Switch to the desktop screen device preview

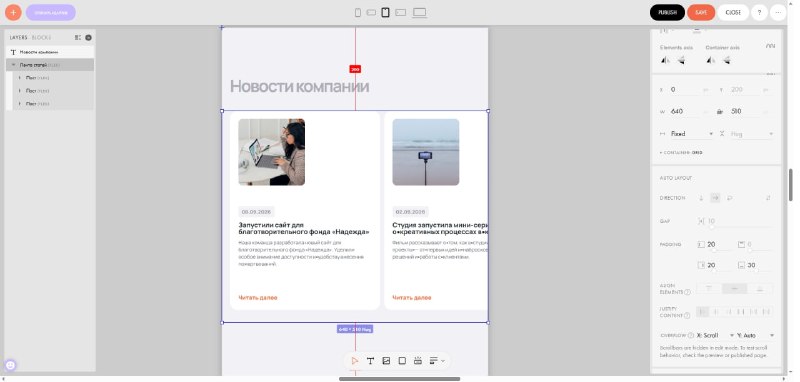(x=419, y=12)
